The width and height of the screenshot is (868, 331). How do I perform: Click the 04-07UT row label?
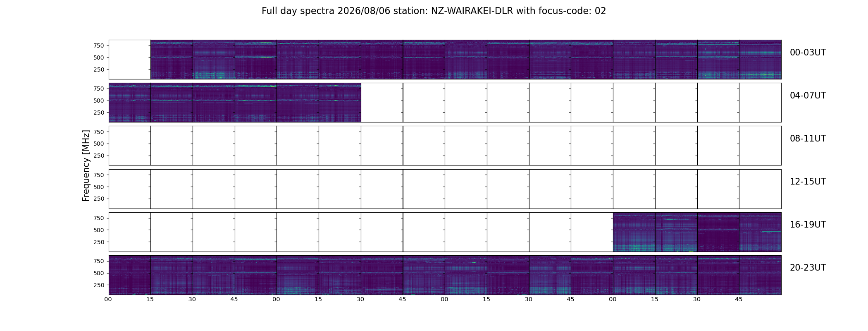click(x=808, y=96)
